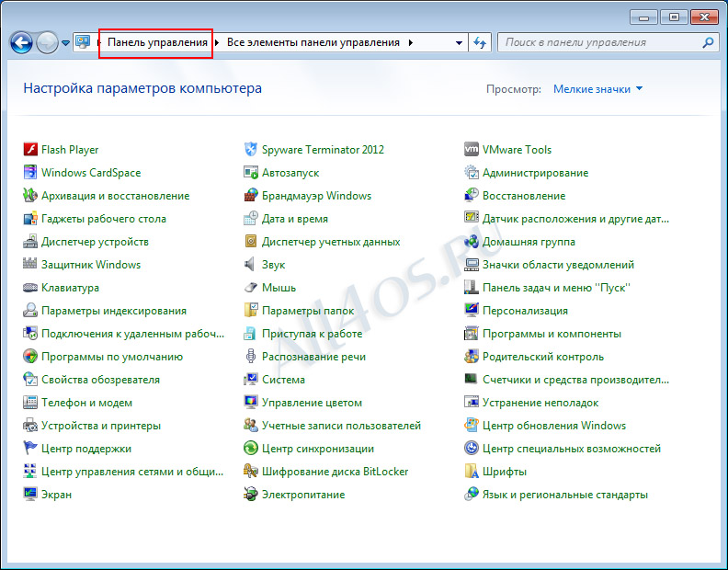728x570 pixels.
Task: Click the Мышь icon
Action: pos(251,288)
